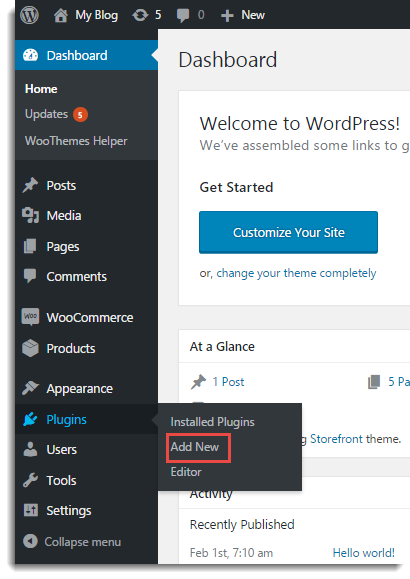Open the comments bubble icon in top bar
410x579 pixels.
coord(183,16)
